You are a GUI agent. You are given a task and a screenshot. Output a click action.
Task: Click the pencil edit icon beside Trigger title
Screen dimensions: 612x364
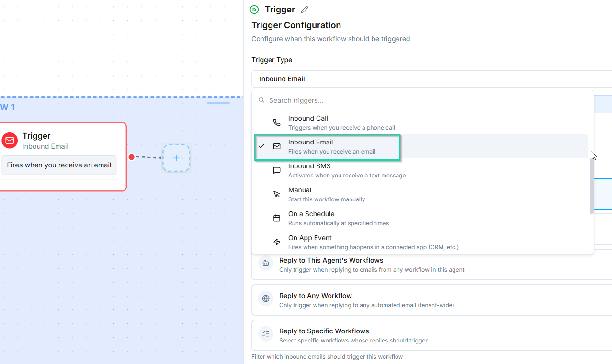[305, 10]
